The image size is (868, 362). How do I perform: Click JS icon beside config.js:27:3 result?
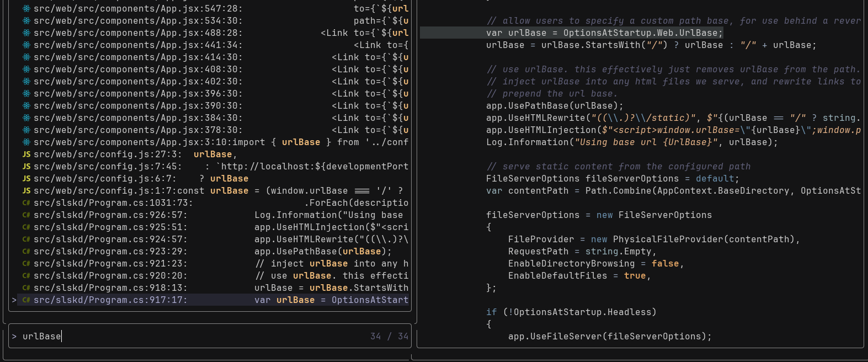coord(26,155)
